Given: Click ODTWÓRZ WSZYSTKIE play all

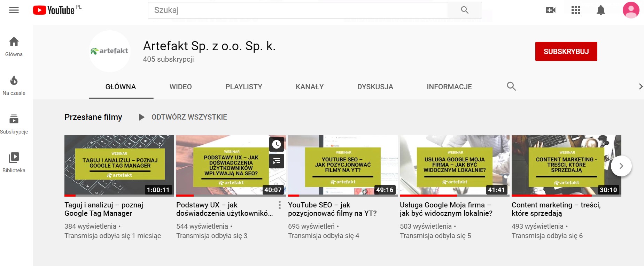Looking at the screenshot, I should [x=183, y=117].
